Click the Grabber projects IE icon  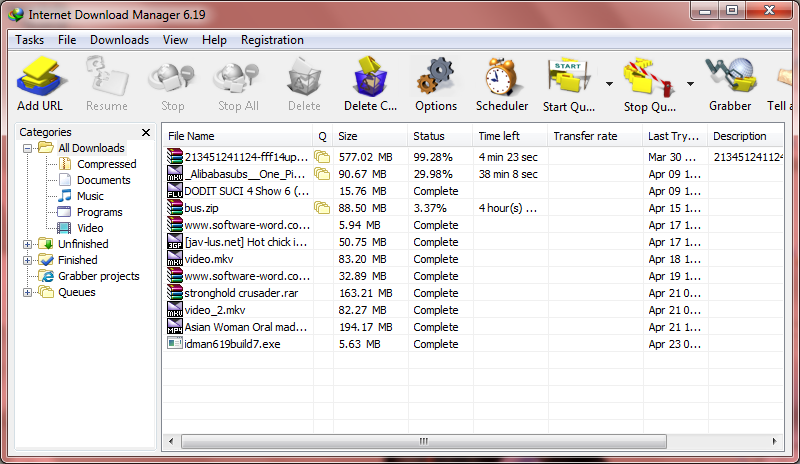pyautogui.click(x=47, y=276)
